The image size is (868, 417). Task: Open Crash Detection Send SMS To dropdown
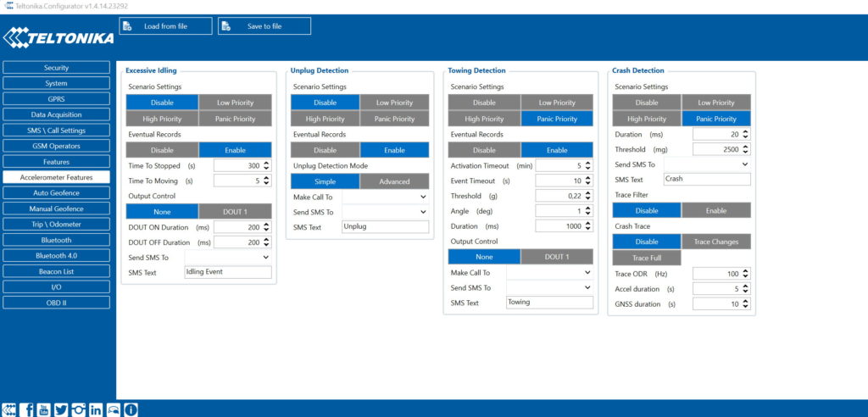coord(708,164)
